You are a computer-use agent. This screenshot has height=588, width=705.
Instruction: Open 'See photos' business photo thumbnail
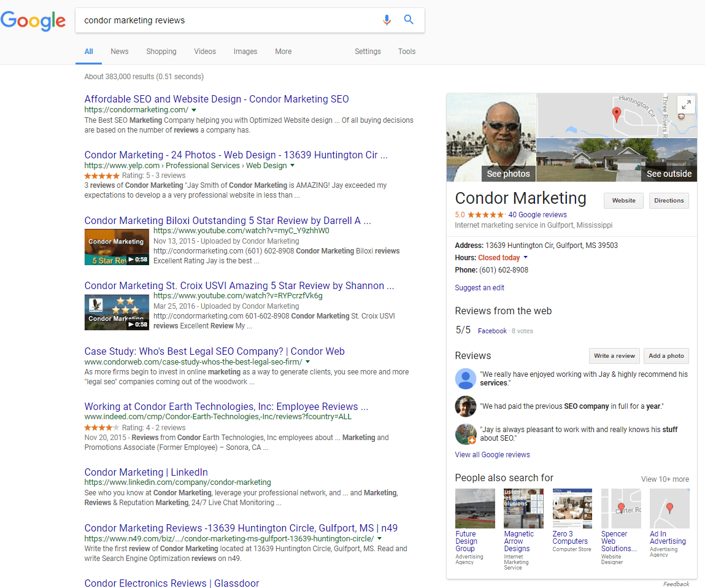(x=491, y=137)
